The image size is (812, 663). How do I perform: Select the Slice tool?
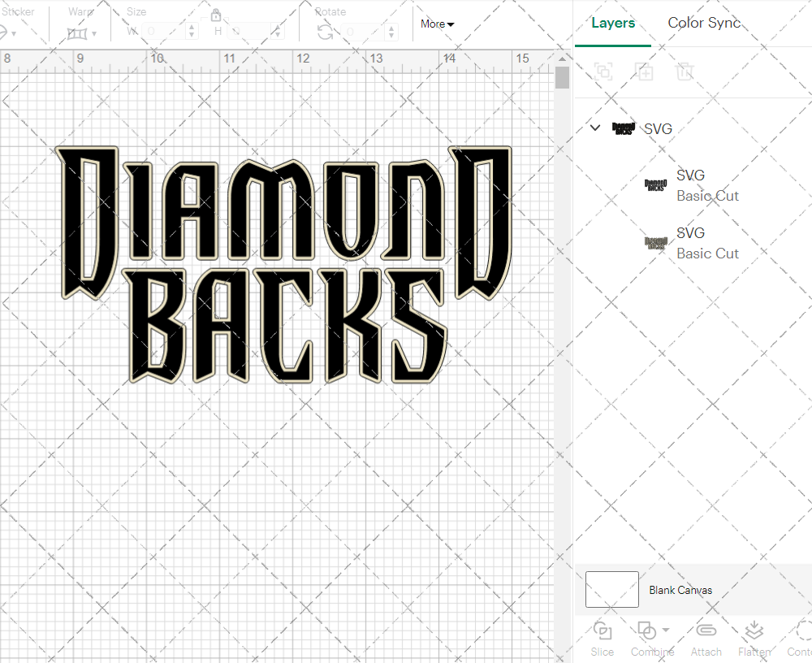(x=603, y=639)
